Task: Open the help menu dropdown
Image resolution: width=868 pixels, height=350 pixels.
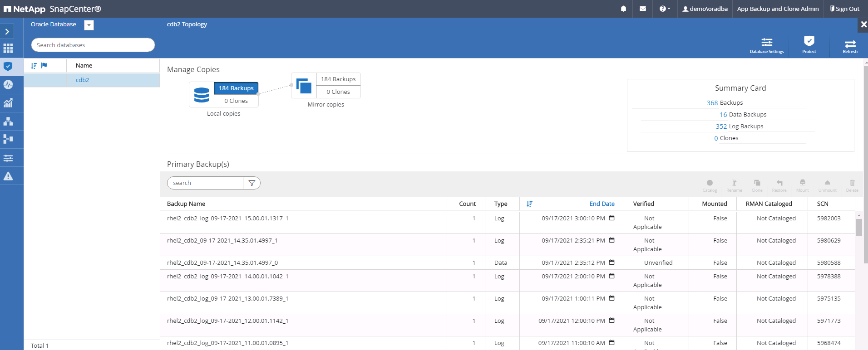Action: 665,9
